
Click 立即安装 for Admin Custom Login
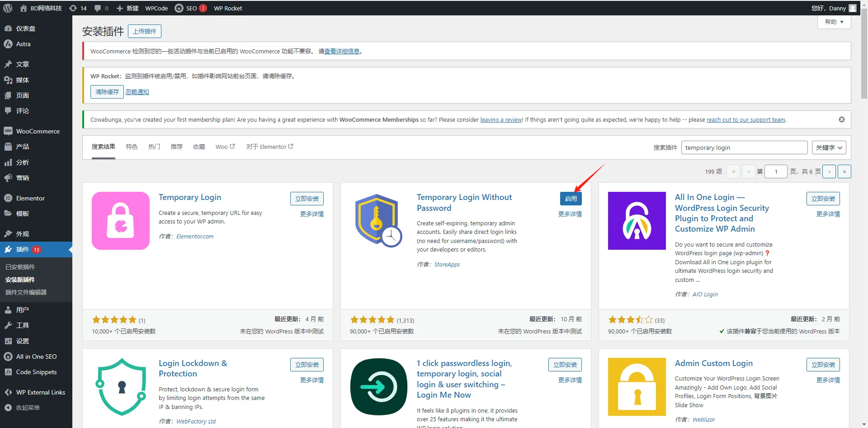[x=823, y=365]
